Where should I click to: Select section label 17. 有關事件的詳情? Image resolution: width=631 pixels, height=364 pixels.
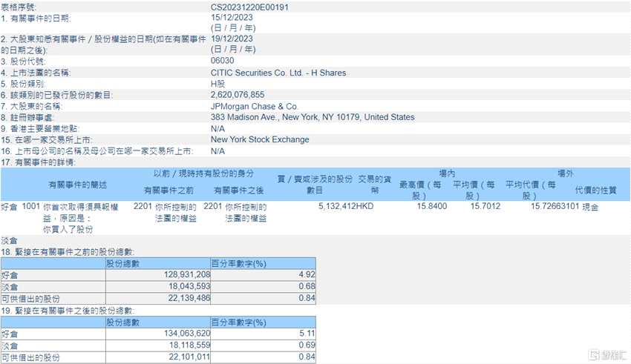[x=38, y=162]
